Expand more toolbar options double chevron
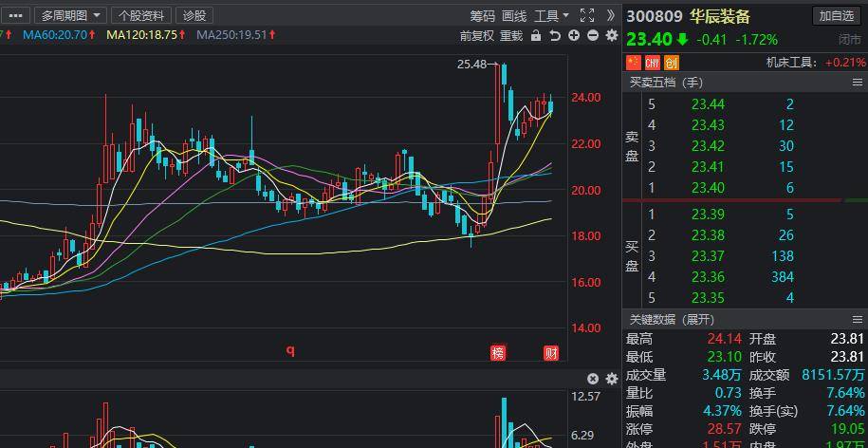Image resolution: width=868 pixels, height=448 pixels. [610, 15]
